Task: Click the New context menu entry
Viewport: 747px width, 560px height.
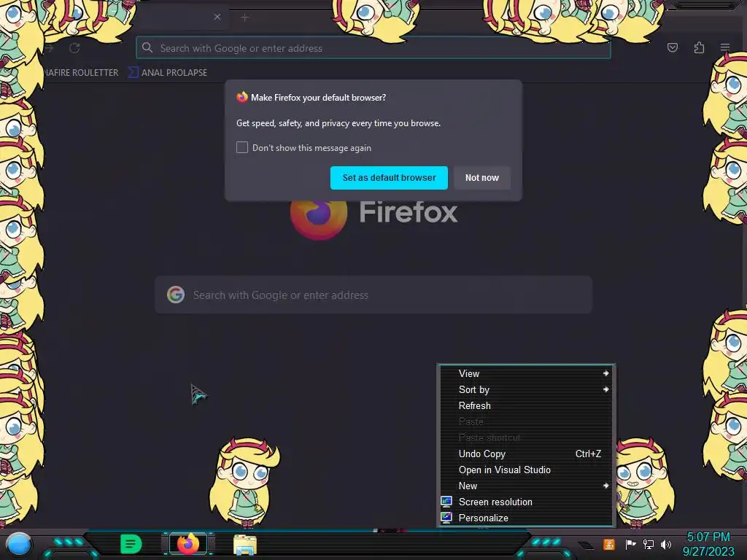Action: 526,486
